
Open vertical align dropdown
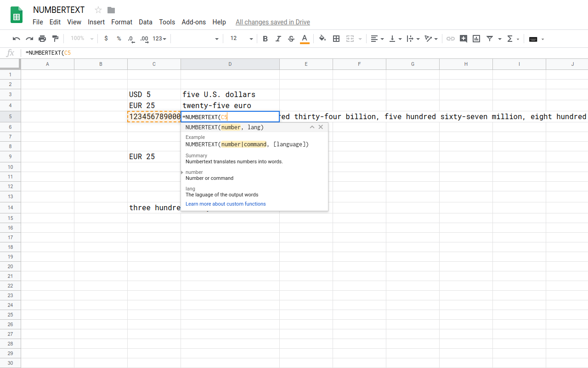point(395,39)
